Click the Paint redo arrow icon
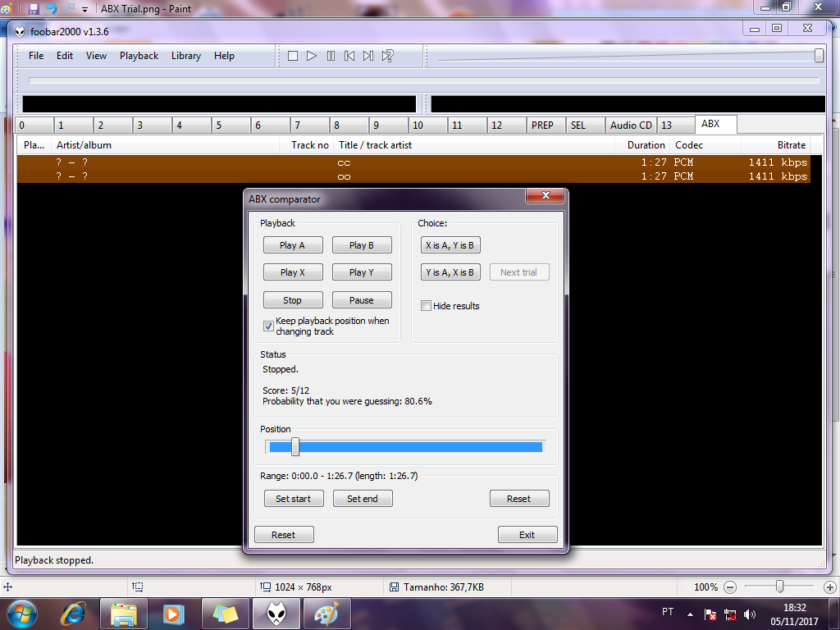The width and height of the screenshot is (840, 630). click(x=69, y=8)
